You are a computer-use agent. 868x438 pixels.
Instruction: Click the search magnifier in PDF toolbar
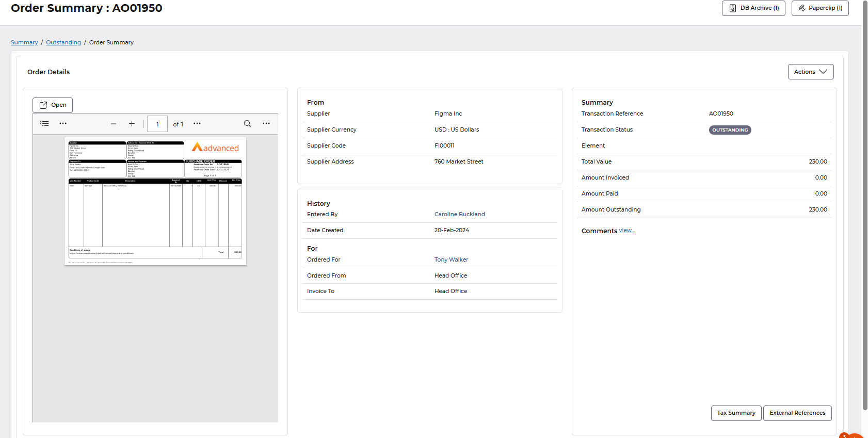(248, 124)
